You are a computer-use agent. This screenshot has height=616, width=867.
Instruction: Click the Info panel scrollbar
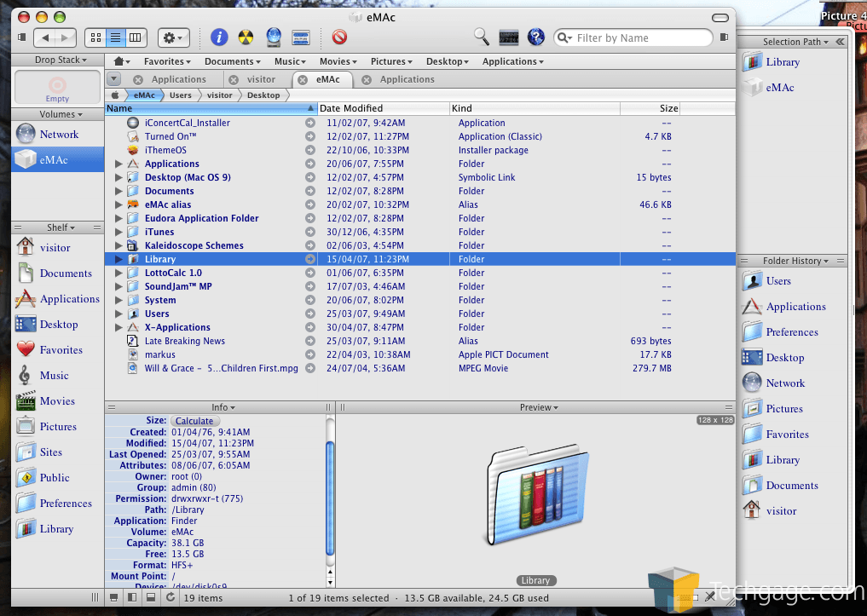coord(330,498)
